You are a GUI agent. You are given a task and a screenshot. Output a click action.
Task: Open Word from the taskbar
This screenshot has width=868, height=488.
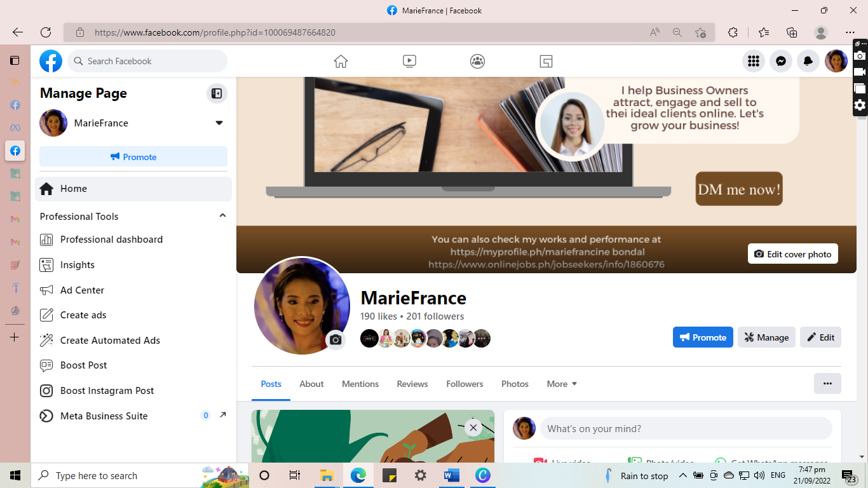(452, 475)
